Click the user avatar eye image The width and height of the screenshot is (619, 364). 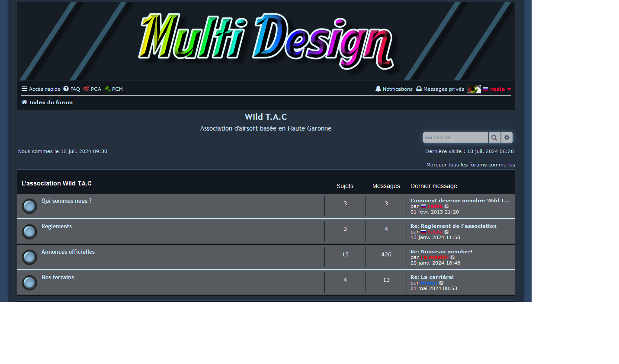474,89
